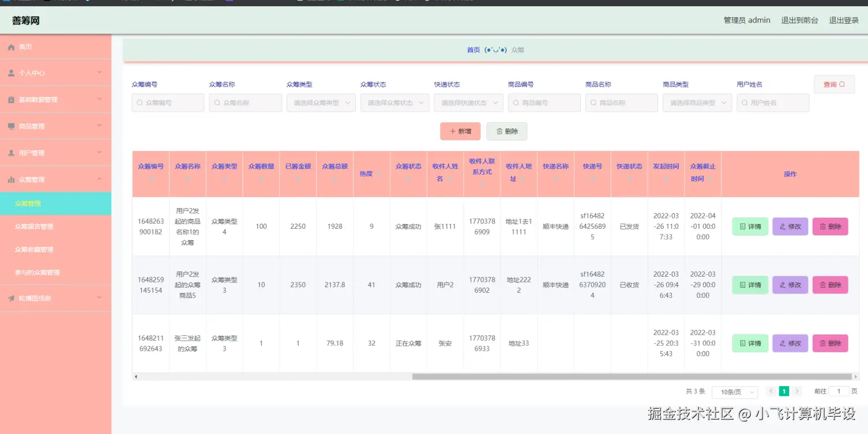Expand 轮播图信息 with its chevron arrow
The width and height of the screenshot is (868, 434).
click(99, 298)
